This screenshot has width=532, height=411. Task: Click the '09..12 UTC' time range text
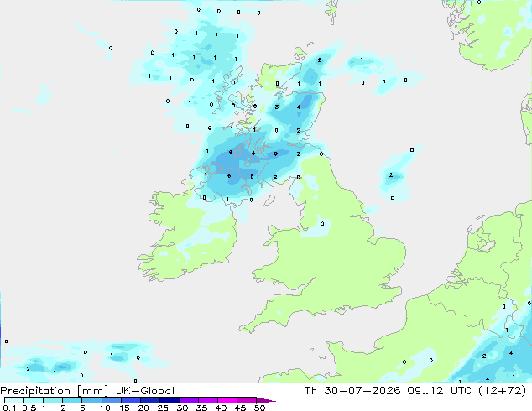point(440,391)
